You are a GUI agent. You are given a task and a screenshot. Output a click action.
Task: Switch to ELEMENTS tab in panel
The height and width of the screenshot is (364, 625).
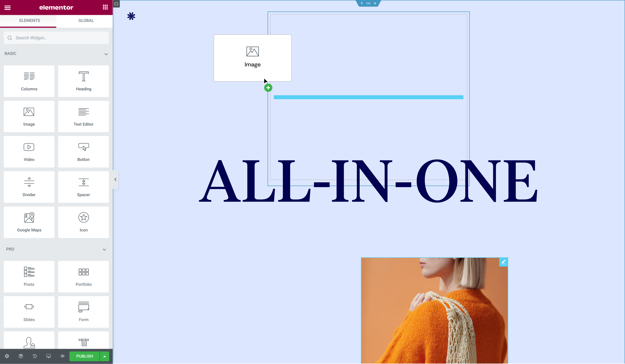point(30,20)
